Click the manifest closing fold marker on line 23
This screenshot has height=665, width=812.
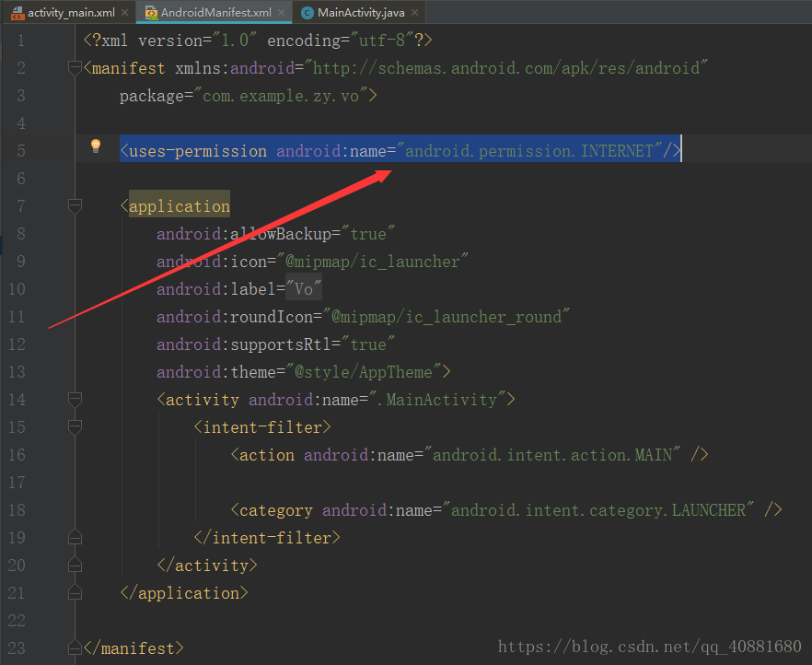(75, 647)
